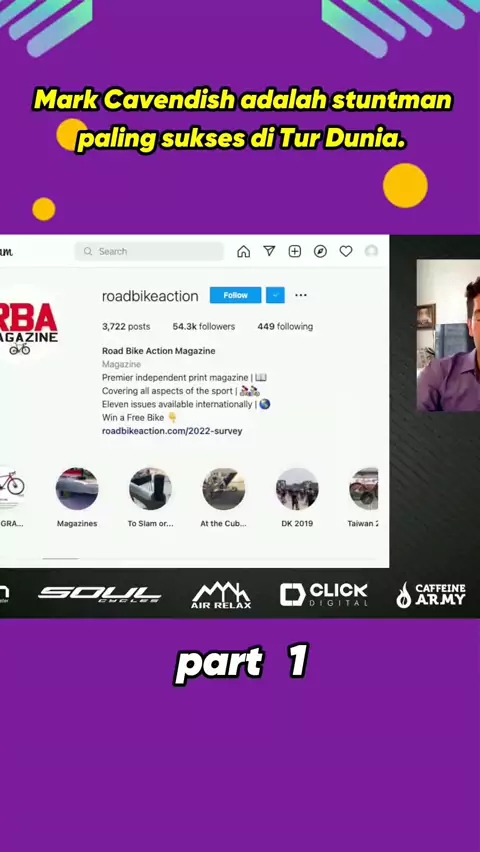
Task: Open the three-dot options menu
Action: pos(301,295)
